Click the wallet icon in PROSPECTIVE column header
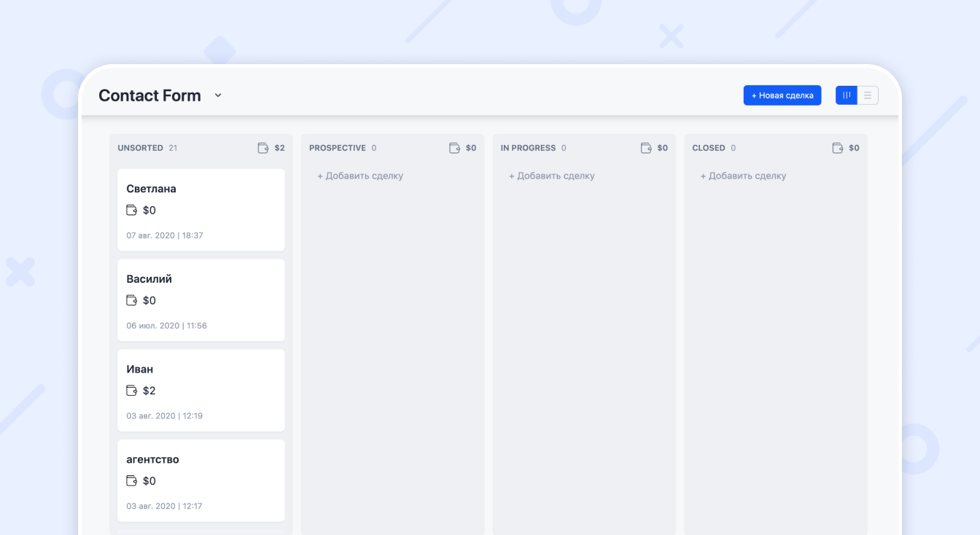Screen dimensions: 980x535 [454, 147]
